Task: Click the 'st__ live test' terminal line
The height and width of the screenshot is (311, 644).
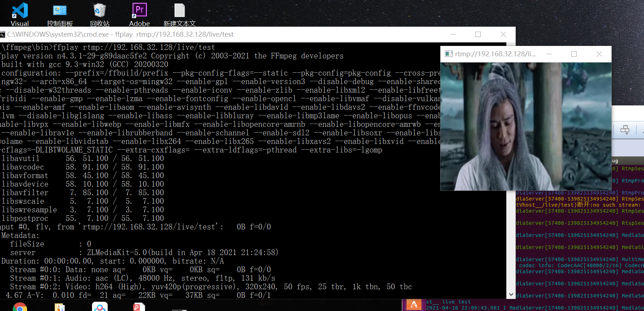Action: tap(449, 302)
